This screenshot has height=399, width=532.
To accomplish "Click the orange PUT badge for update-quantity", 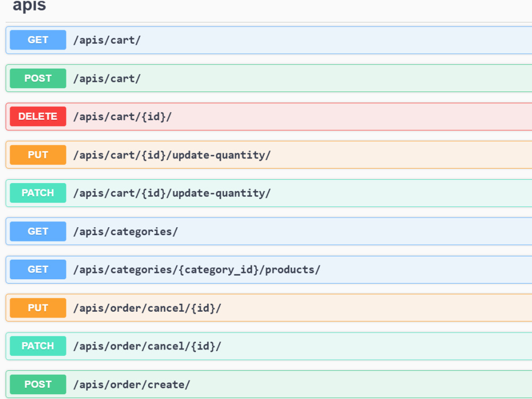I will coord(38,155).
